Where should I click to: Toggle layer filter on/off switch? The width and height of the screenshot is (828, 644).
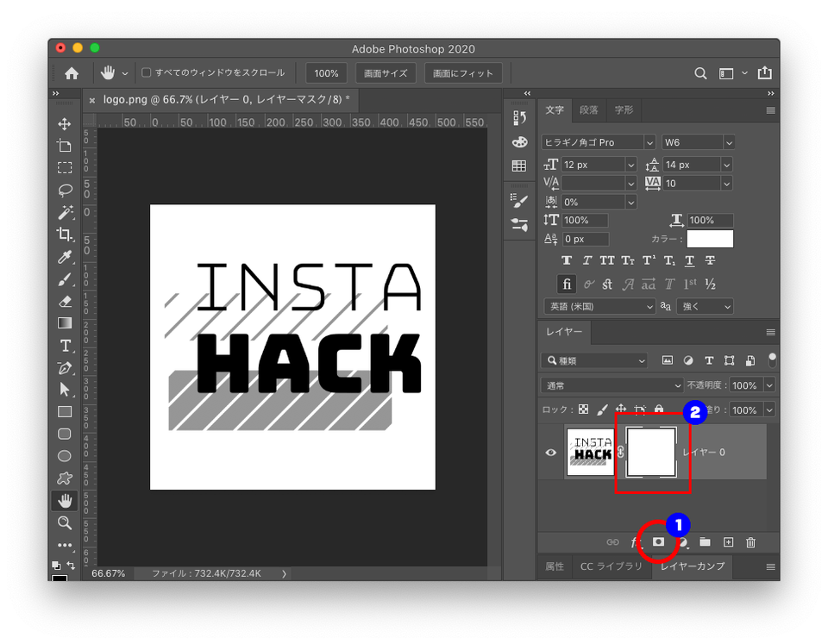point(772,360)
